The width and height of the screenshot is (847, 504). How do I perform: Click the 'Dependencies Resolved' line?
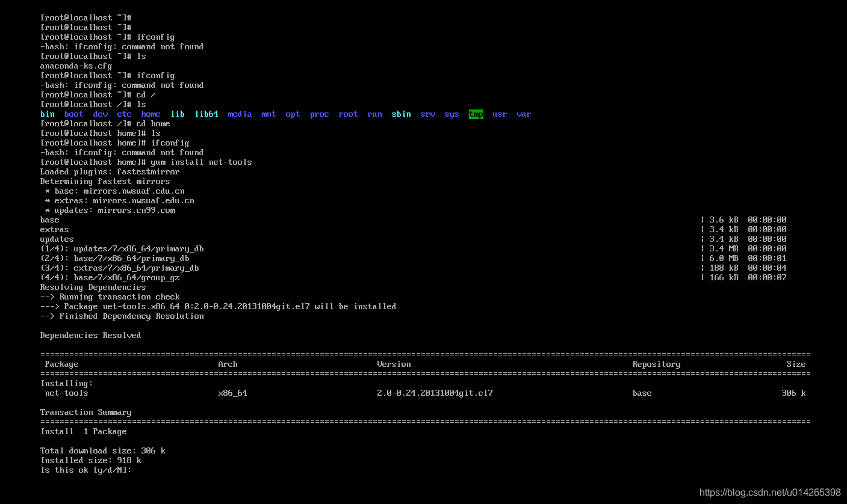pyautogui.click(x=91, y=336)
